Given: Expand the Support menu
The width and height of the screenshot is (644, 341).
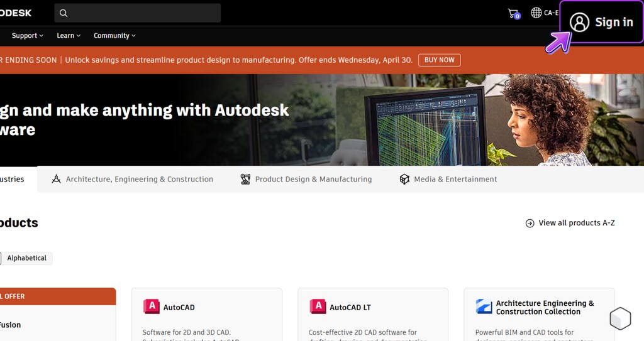Looking at the screenshot, I should click(28, 36).
